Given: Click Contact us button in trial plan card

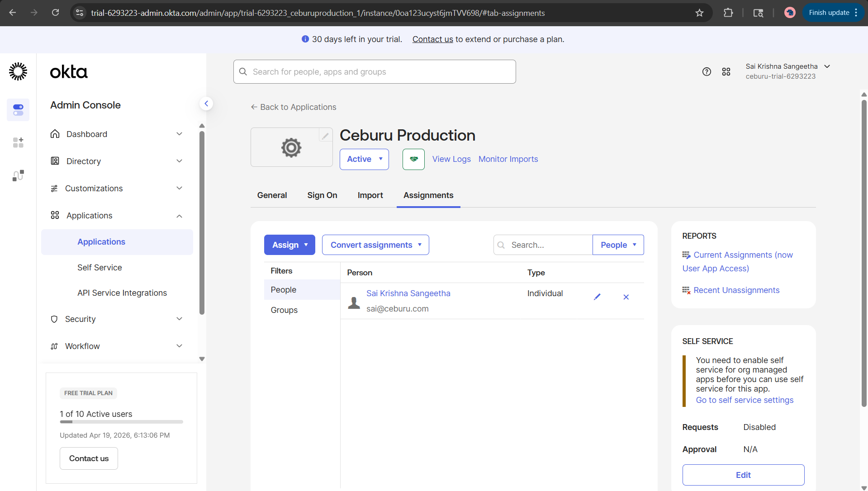Looking at the screenshot, I should (89, 458).
